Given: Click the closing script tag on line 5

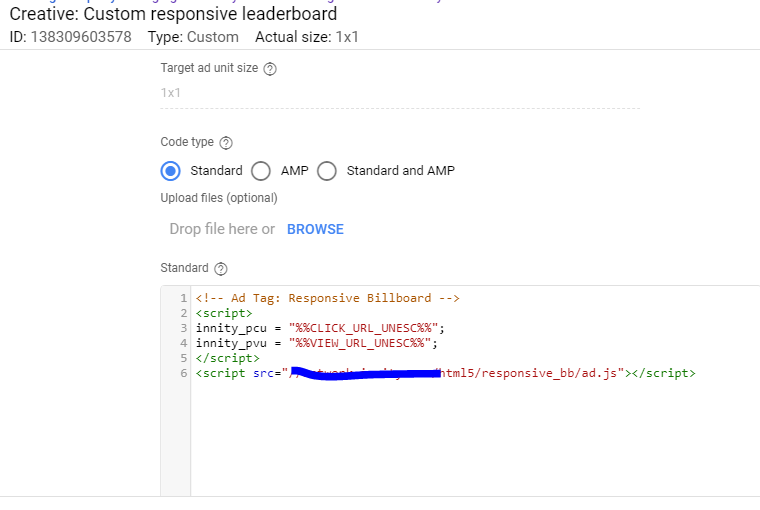Looking at the screenshot, I should click(228, 358).
